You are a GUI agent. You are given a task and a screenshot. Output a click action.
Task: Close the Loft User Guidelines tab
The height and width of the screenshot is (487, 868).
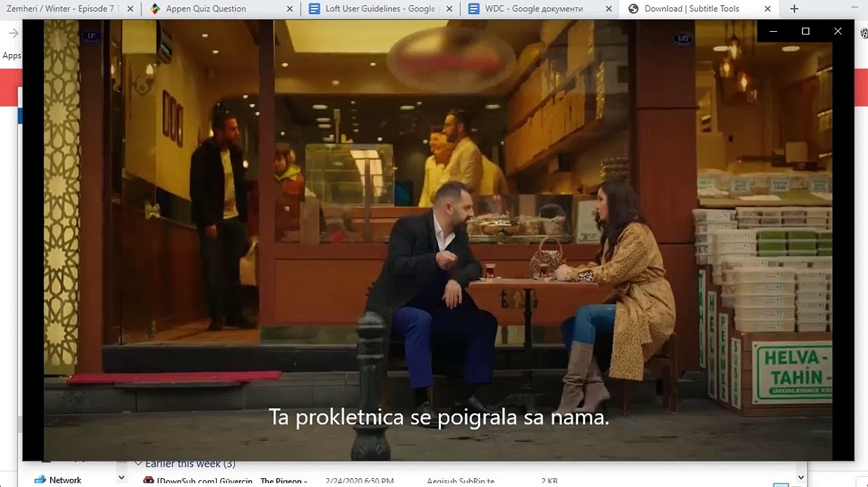(x=449, y=9)
